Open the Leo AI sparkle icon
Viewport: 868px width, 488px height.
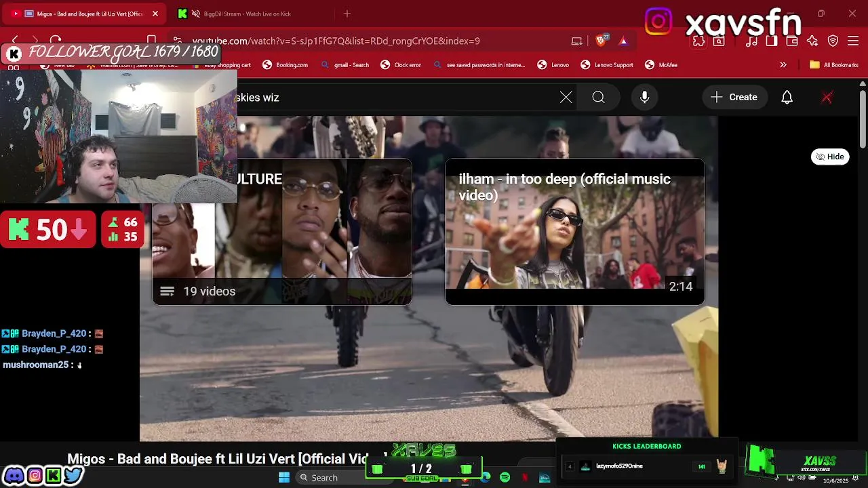click(x=812, y=41)
